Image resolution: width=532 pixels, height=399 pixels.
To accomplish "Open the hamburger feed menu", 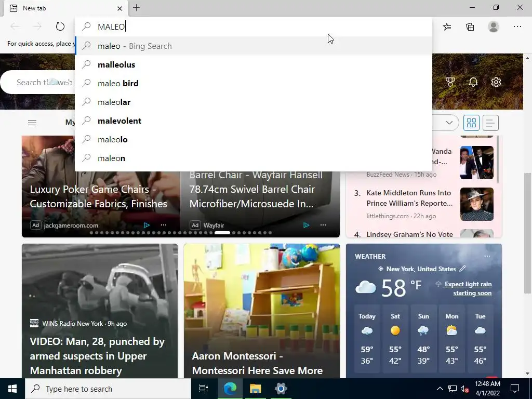I will [32, 123].
